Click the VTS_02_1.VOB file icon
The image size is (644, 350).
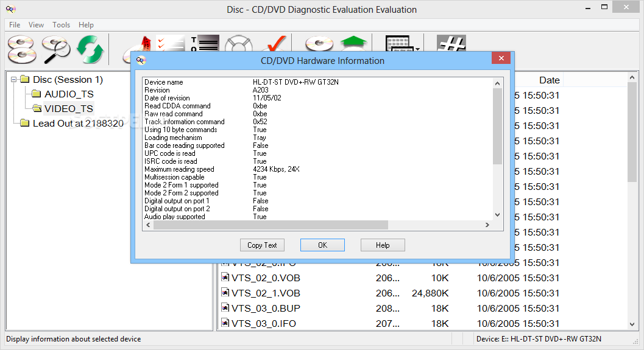point(225,293)
